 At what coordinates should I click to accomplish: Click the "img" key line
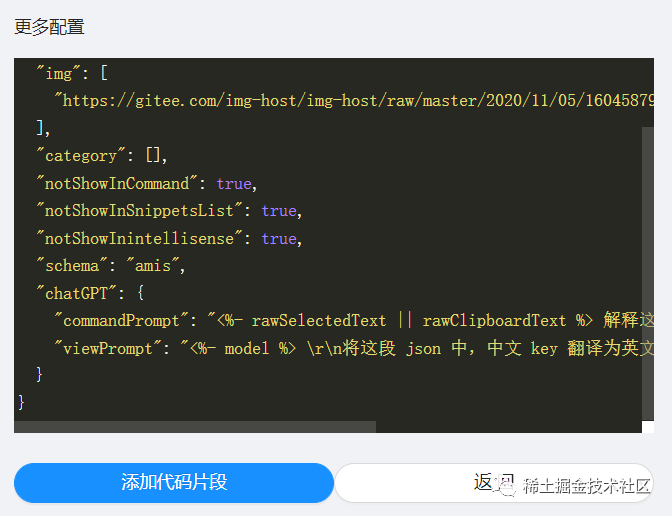click(72, 74)
